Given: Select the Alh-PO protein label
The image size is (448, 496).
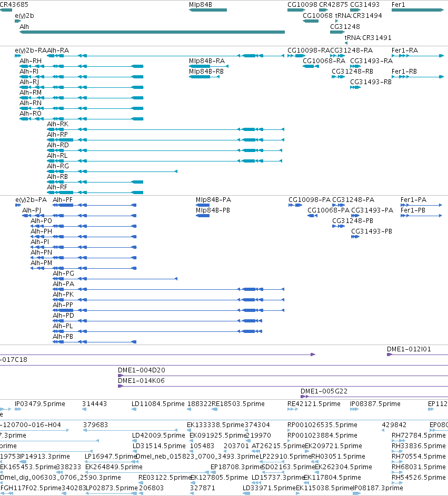Looking at the screenshot, I should click(41, 221).
